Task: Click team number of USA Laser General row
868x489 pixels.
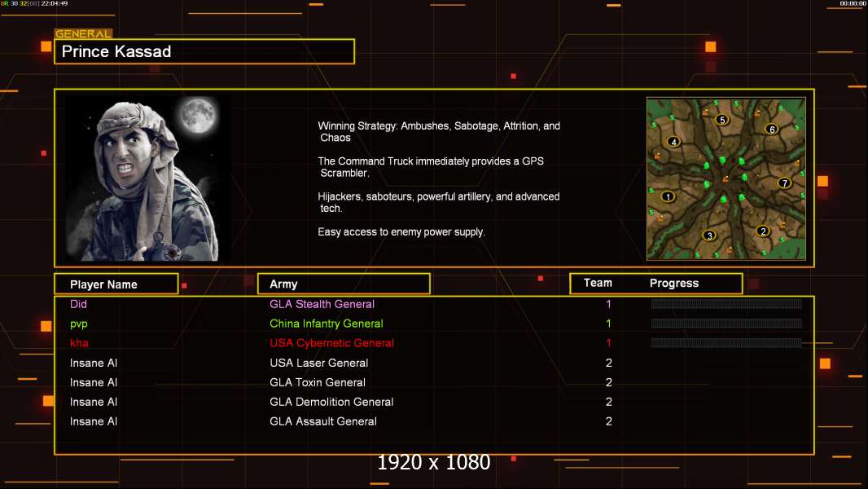Action: point(608,363)
